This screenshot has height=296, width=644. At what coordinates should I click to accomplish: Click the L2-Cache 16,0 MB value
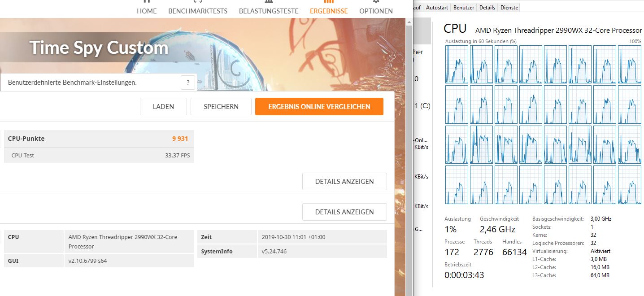tap(600, 267)
